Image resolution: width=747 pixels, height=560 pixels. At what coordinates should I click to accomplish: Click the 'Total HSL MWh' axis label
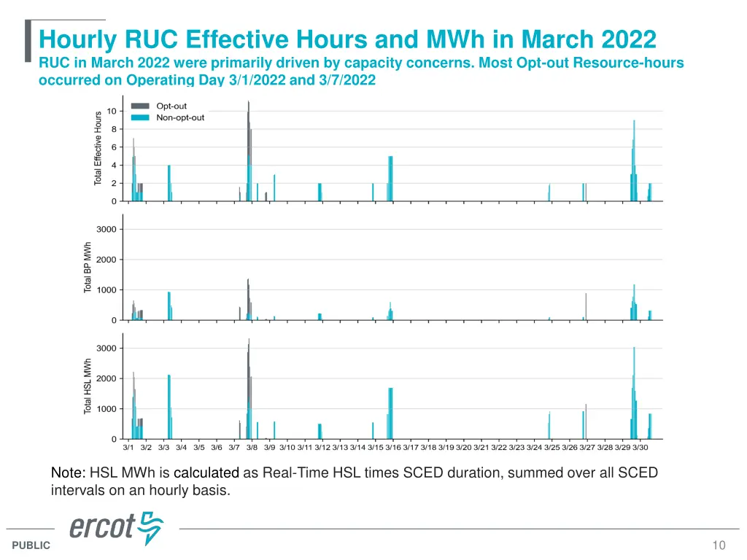point(88,386)
